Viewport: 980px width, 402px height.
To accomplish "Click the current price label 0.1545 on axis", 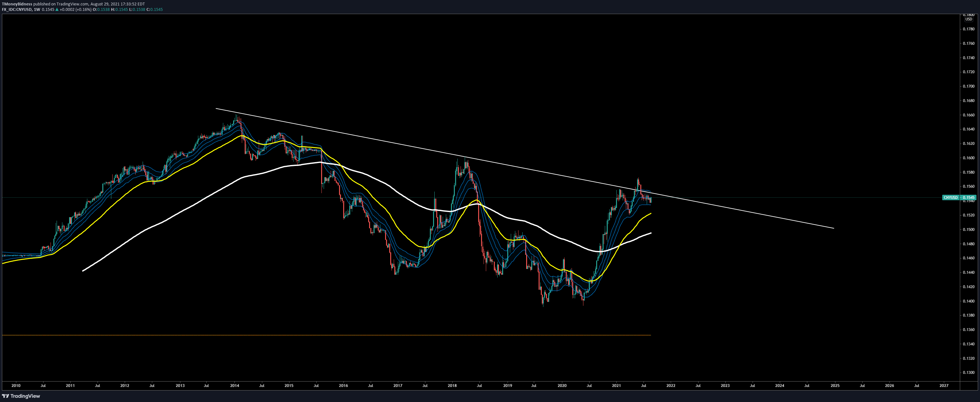I will [x=968, y=197].
